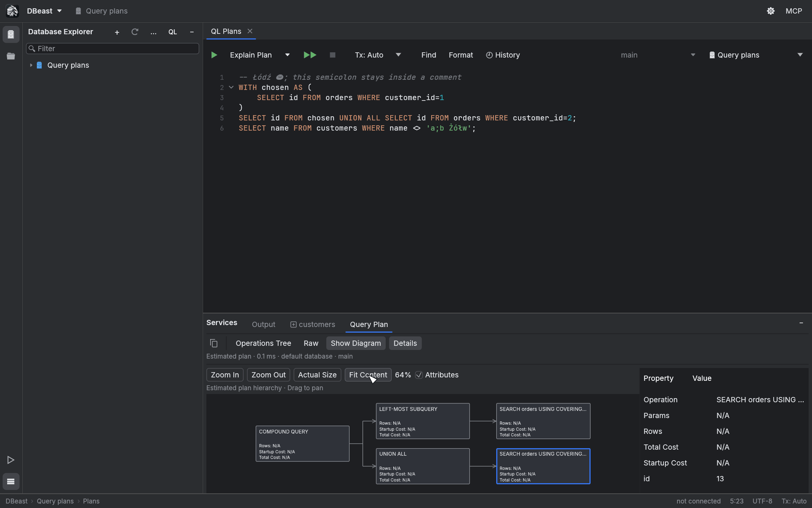Add new connection with plus icon

click(117, 32)
